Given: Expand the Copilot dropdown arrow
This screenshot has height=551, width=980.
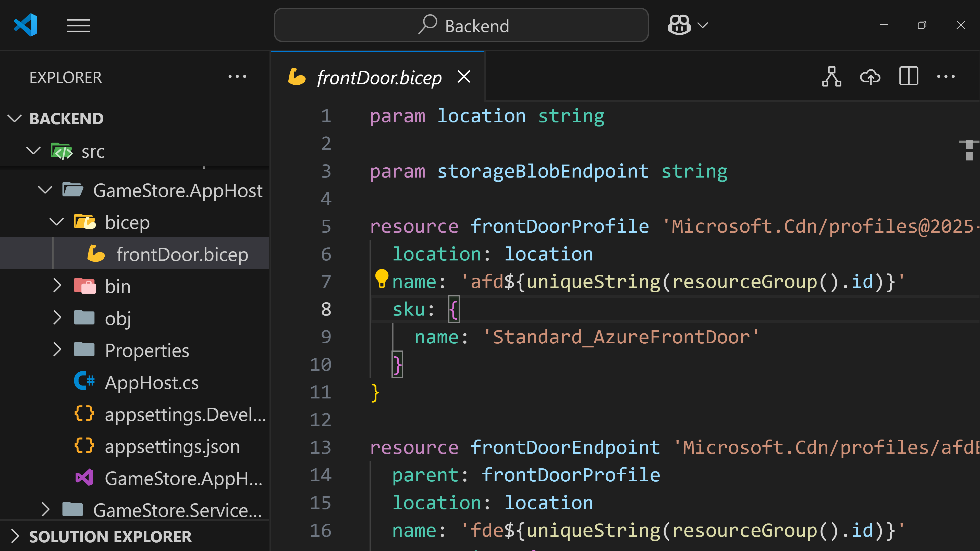Looking at the screenshot, I should [702, 25].
